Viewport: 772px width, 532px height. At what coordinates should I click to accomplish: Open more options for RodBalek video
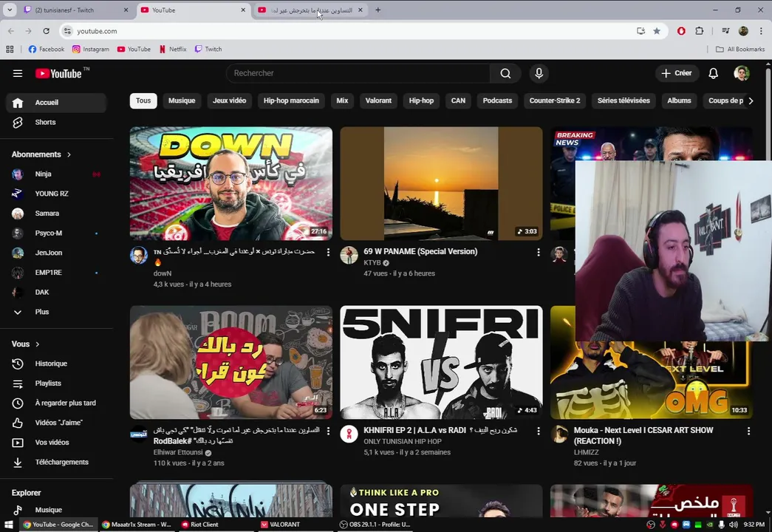(329, 431)
